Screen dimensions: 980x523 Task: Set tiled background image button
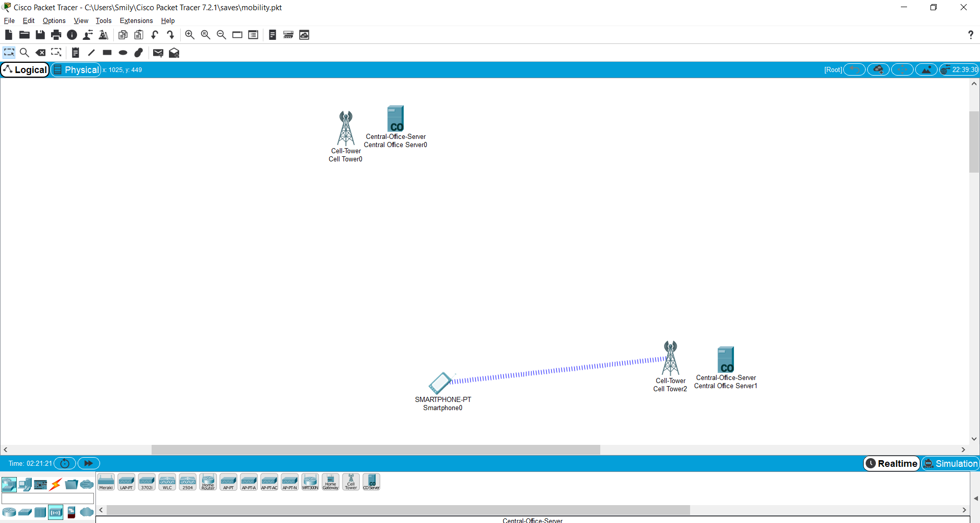tap(926, 69)
